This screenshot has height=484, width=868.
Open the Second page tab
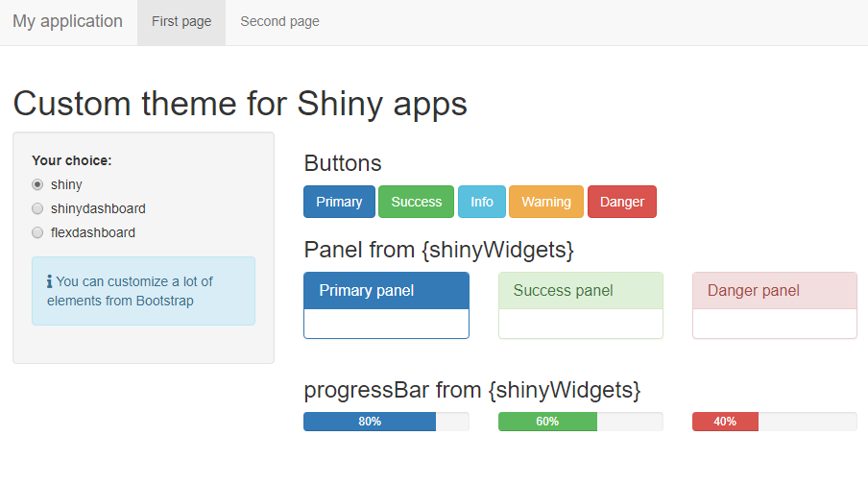point(279,22)
